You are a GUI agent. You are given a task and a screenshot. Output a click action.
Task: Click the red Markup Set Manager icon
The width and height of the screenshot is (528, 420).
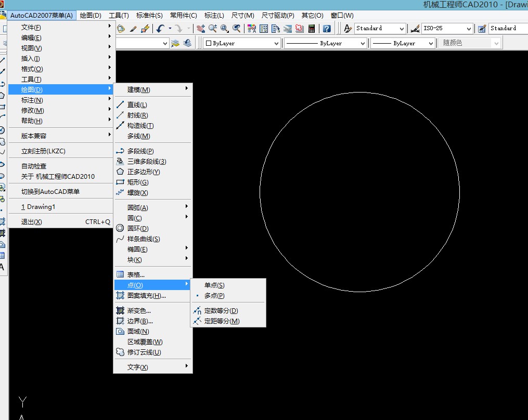299,29
